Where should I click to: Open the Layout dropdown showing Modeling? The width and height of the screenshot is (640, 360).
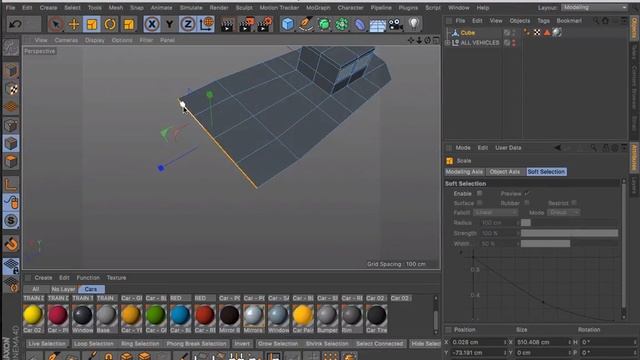coord(594,8)
